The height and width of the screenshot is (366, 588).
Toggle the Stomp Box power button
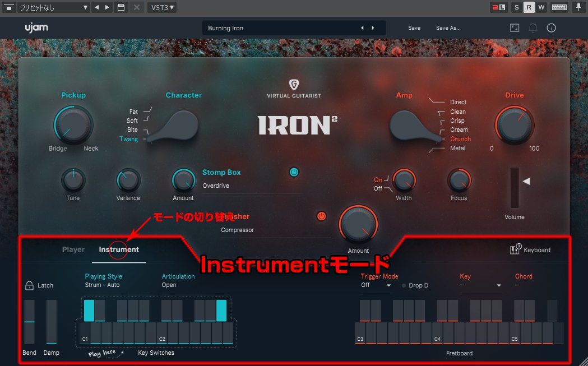(x=294, y=173)
